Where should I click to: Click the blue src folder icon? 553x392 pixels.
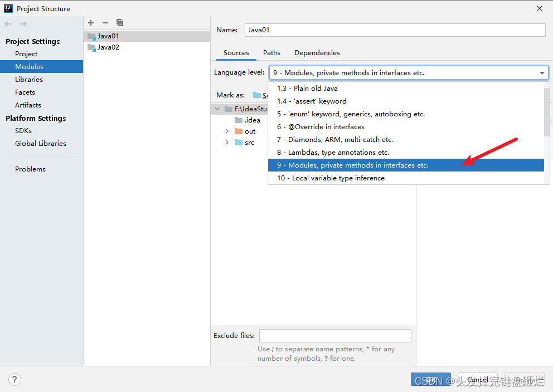coord(239,143)
